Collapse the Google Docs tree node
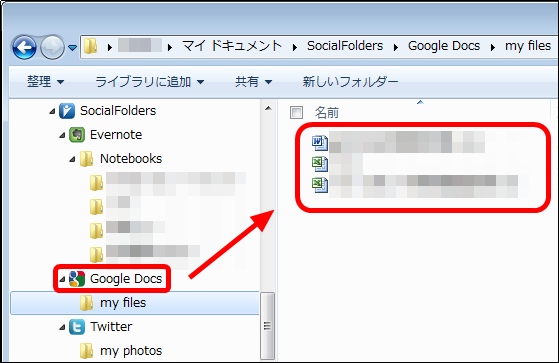This screenshot has height=363, width=559. click(x=62, y=280)
